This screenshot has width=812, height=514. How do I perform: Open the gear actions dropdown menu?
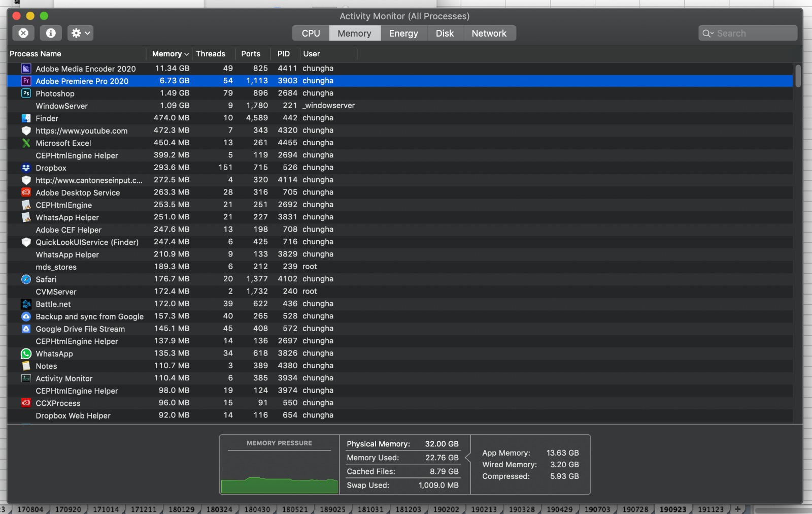tap(80, 33)
